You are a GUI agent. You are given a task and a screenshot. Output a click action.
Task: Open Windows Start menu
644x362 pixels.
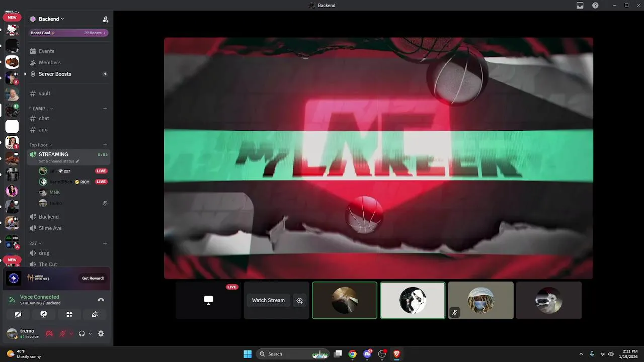[248, 354]
